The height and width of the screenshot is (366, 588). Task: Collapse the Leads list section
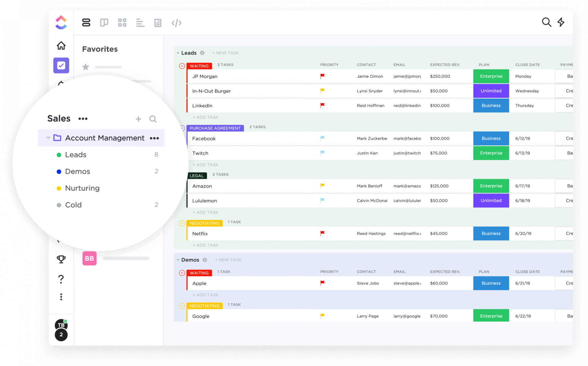click(178, 53)
